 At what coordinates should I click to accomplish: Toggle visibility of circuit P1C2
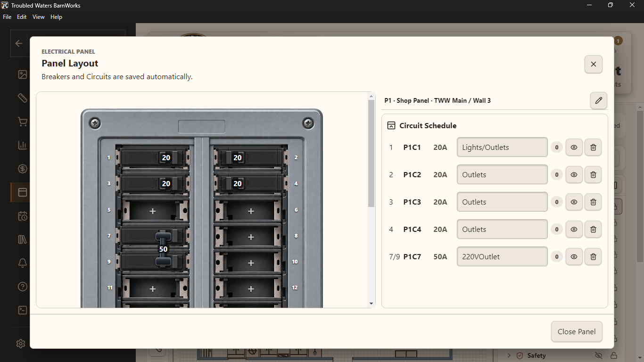[x=574, y=174]
